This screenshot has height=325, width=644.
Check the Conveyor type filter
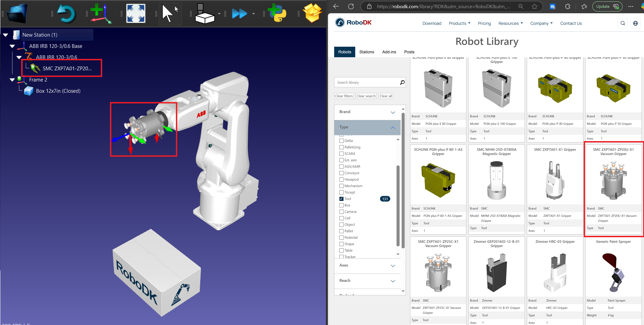(x=341, y=173)
